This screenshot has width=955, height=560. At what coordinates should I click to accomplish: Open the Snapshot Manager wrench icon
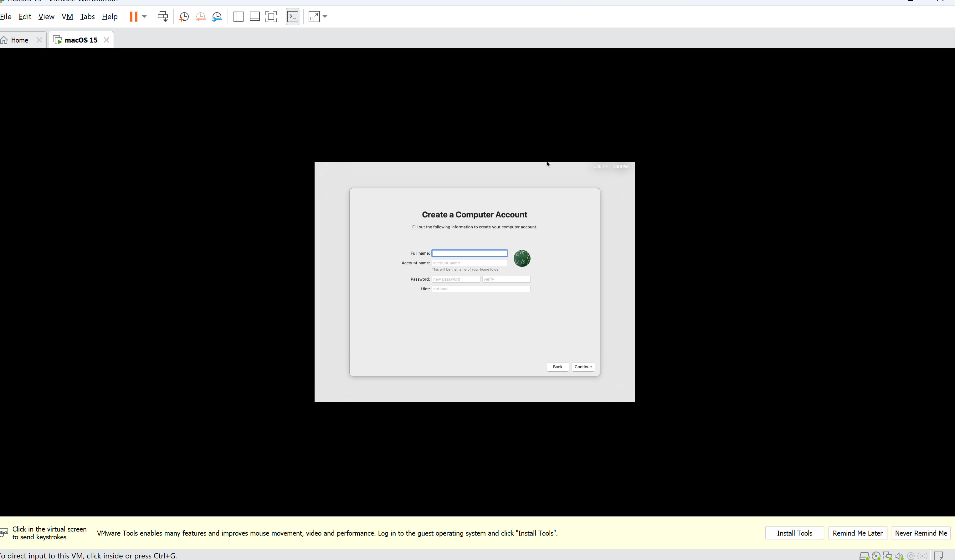pyautogui.click(x=217, y=17)
